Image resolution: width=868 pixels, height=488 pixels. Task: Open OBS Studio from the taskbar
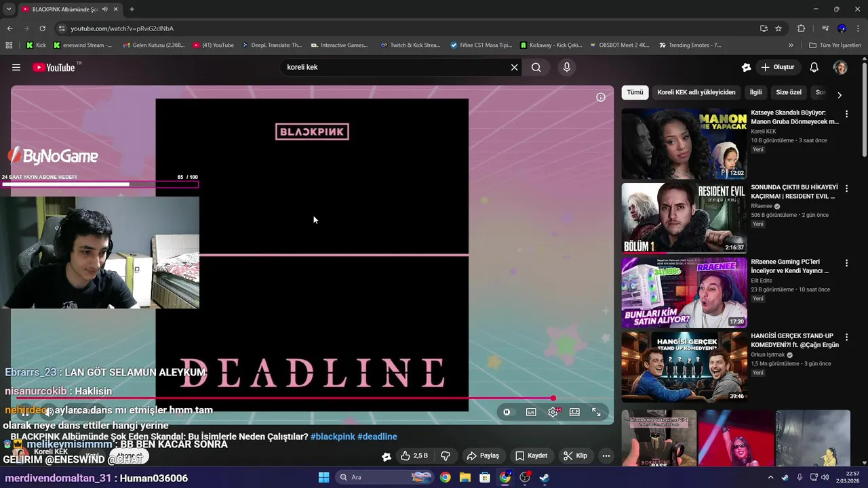click(x=524, y=477)
